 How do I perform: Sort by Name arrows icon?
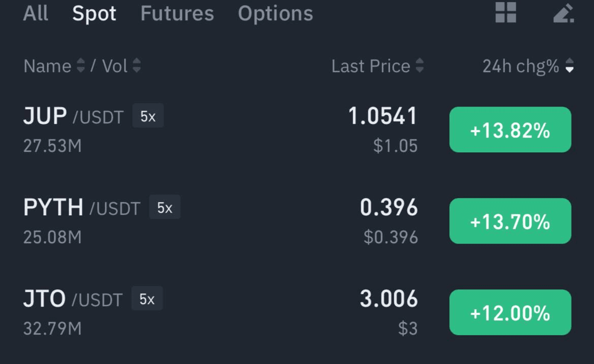click(x=81, y=65)
